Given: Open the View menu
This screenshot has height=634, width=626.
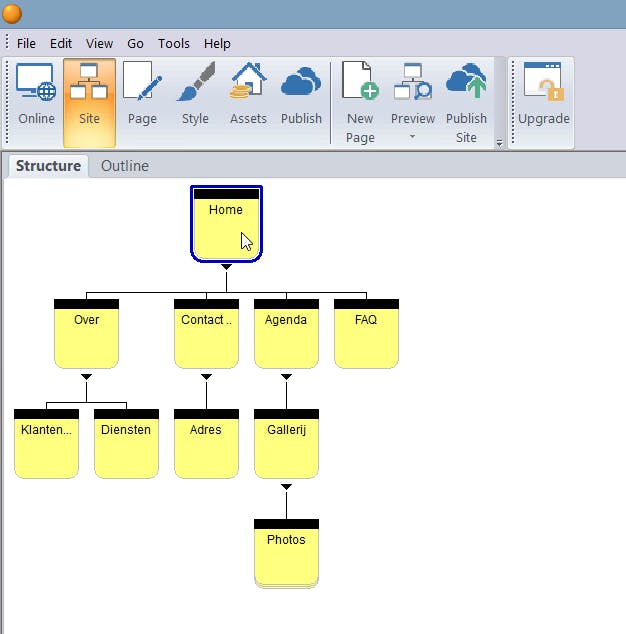Looking at the screenshot, I should pos(99,43).
